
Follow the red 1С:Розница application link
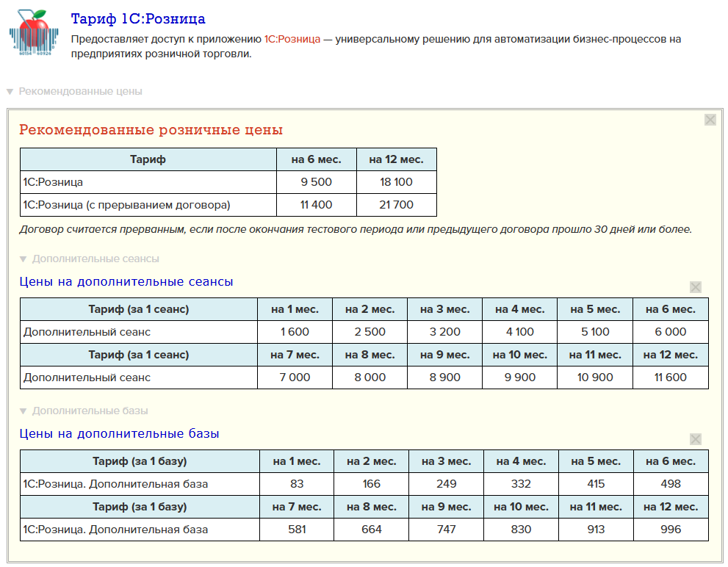pos(292,39)
